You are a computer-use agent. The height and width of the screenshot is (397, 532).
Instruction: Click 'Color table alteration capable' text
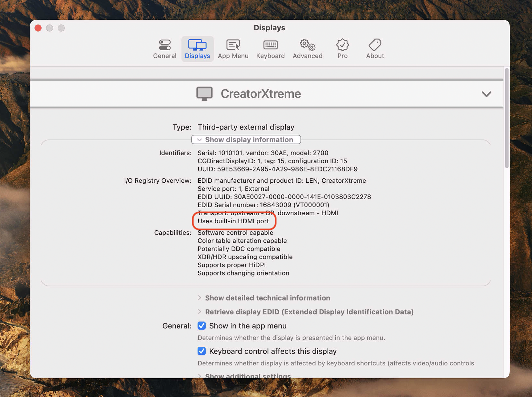(x=242, y=241)
